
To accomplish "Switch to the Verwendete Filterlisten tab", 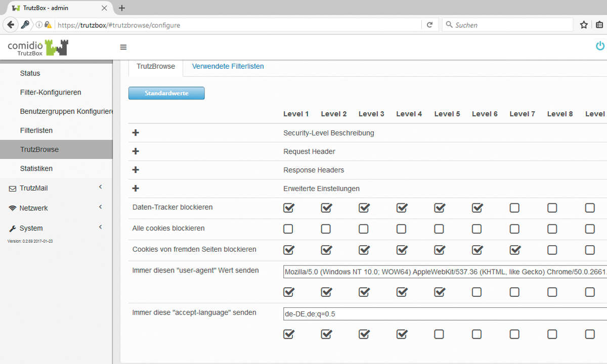I will point(228,66).
